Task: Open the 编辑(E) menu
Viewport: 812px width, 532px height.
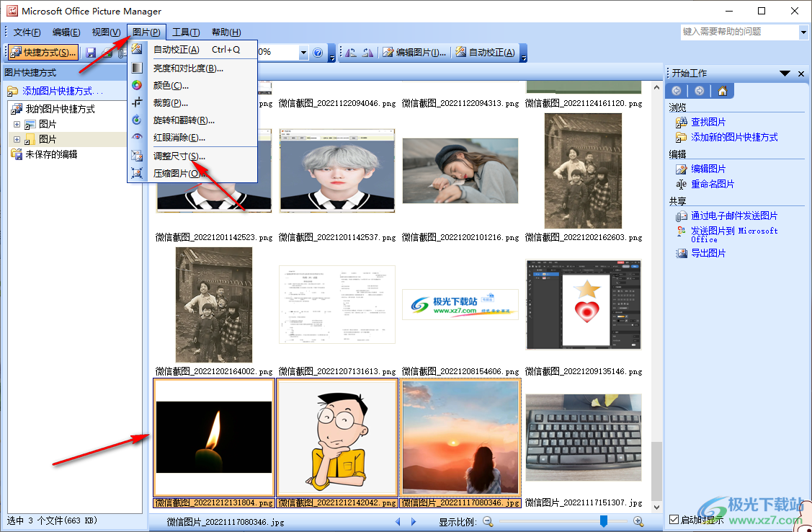Action: [66, 32]
